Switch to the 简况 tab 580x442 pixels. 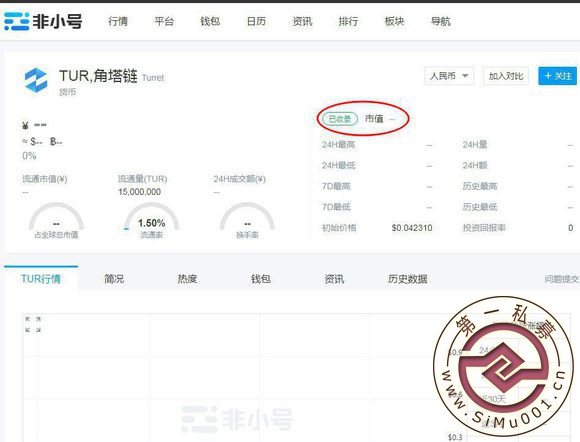[114, 279]
